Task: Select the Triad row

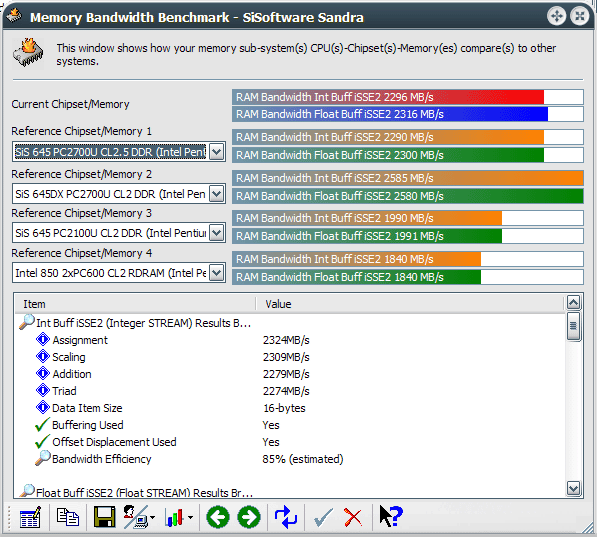Action: coord(290,391)
